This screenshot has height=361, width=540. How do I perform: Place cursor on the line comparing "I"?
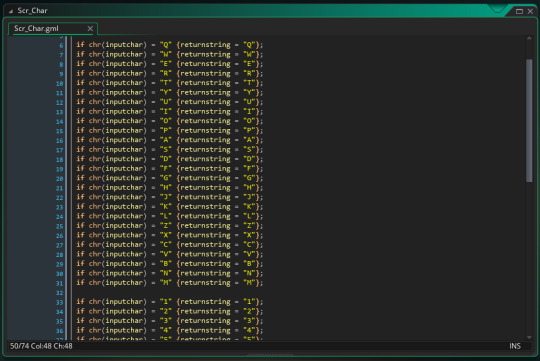169,111
